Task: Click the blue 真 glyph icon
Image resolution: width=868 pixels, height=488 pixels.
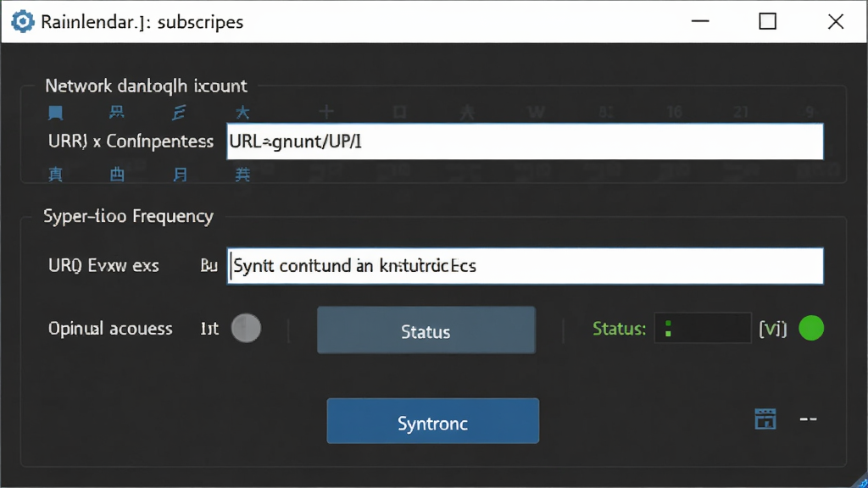Action: click(55, 175)
